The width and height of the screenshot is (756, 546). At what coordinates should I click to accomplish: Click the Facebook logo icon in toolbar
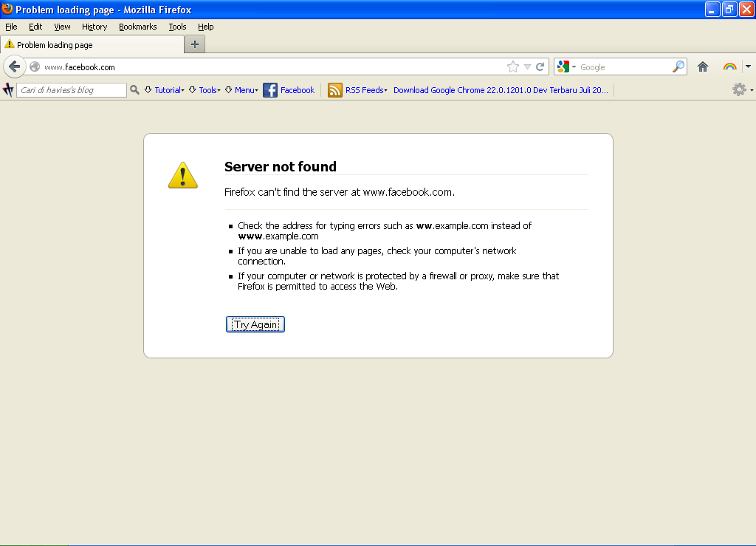(270, 90)
